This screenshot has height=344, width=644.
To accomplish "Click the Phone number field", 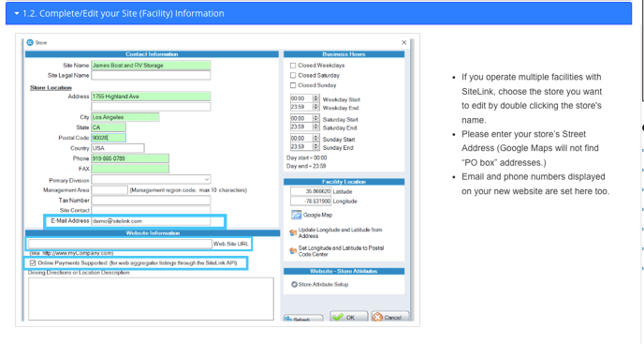I will tap(130, 158).
